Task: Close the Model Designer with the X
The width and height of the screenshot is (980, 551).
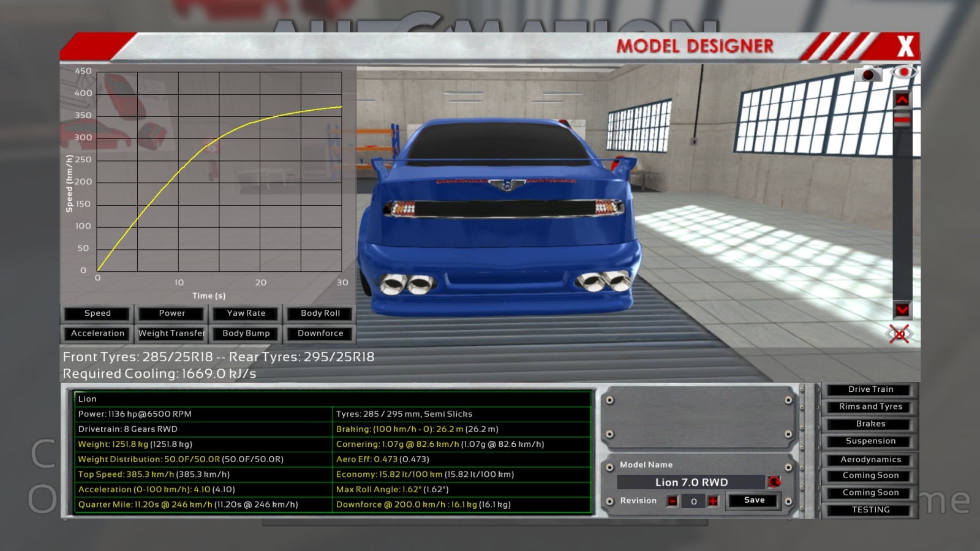Action: click(905, 47)
